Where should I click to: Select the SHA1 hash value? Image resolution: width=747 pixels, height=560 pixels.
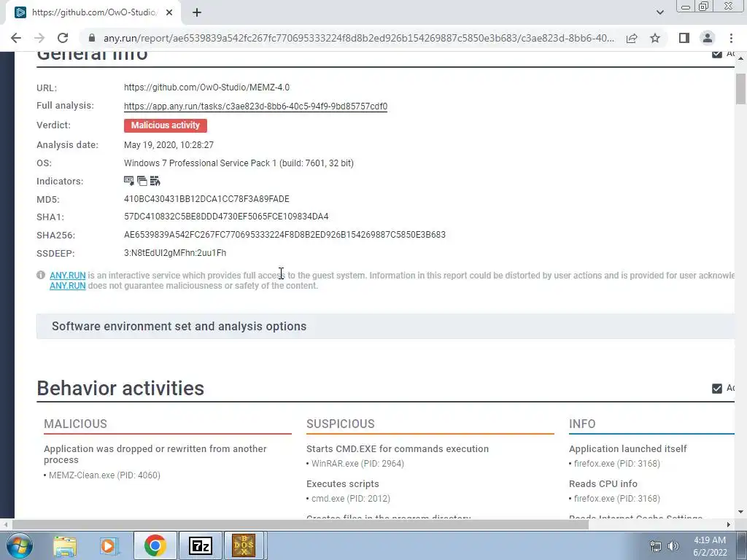coord(226,217)
